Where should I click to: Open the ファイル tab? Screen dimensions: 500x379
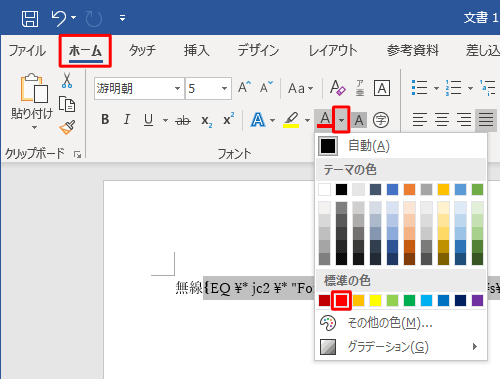pos(27,51)
